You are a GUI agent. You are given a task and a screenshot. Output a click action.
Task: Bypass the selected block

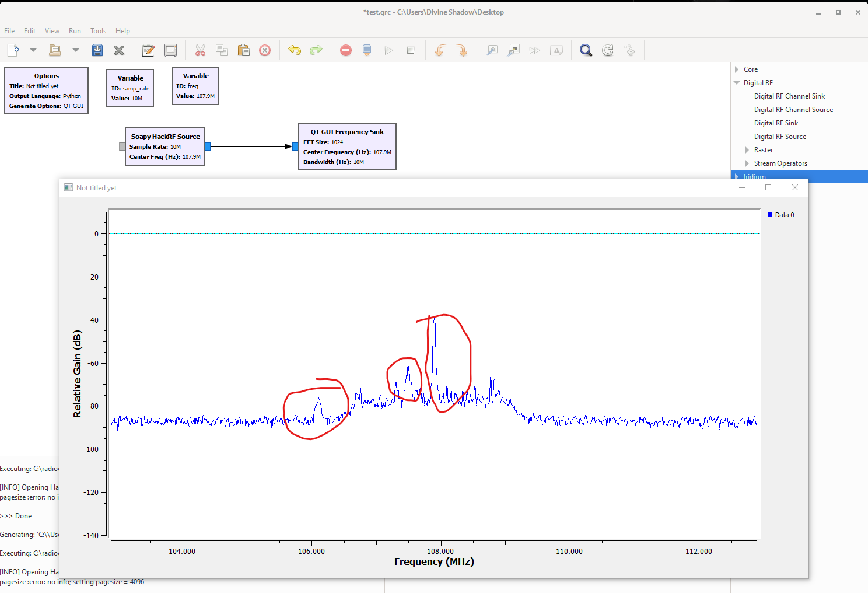tap(534, 50)
